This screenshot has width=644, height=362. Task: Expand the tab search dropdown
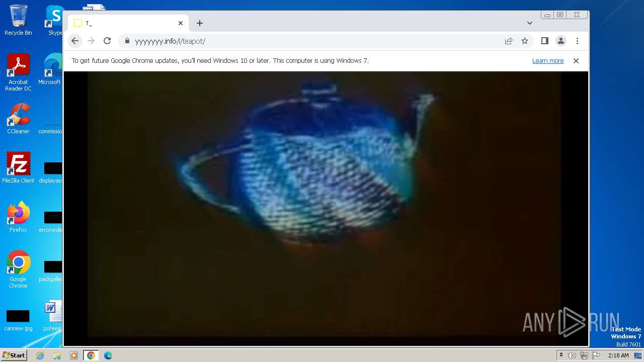pyautogui.click(x=530, y=23)
